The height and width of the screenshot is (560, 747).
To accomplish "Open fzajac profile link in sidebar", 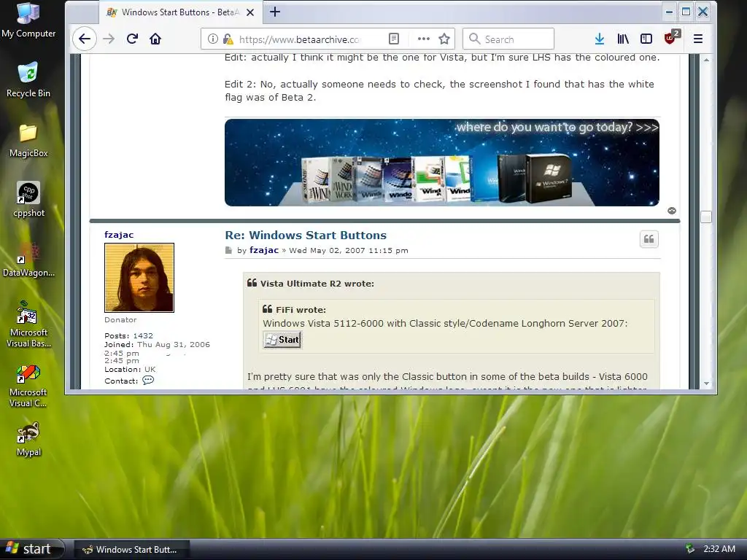I will pyautogui.click(x=119, y=235).
